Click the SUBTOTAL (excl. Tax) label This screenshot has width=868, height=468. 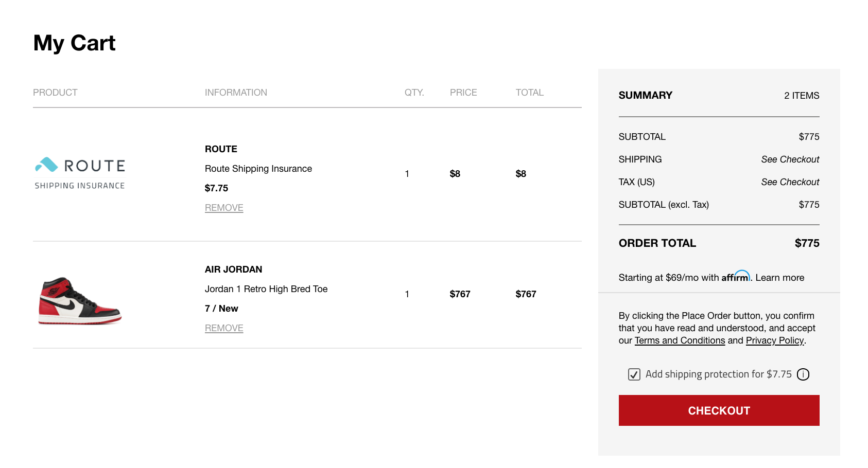[x=664, y=205]
